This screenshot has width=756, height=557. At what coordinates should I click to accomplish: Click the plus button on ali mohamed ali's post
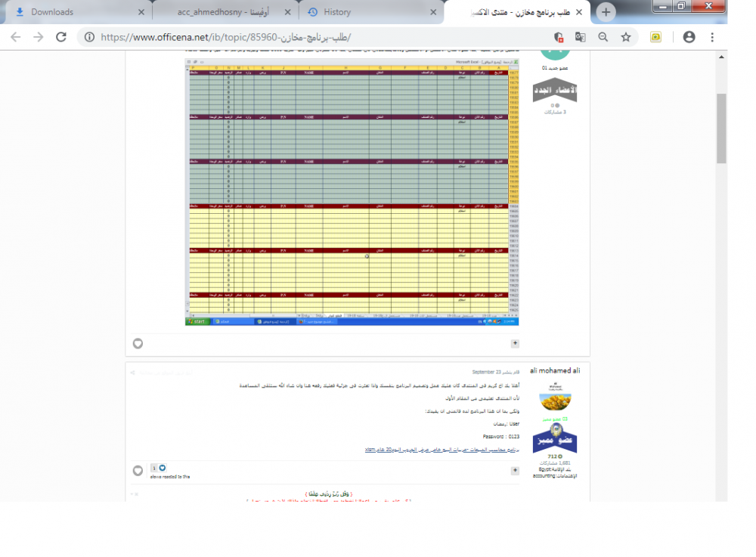[x=515, y=470]
